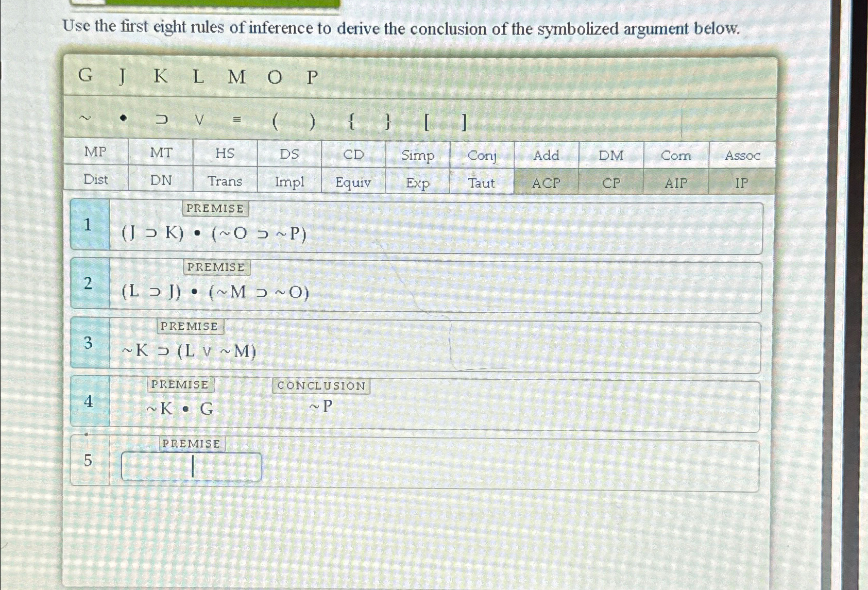The width and height of the screenshot is (868, 590).
Task: Insert a right parenthesis
Action: click(x=312, y=122)
